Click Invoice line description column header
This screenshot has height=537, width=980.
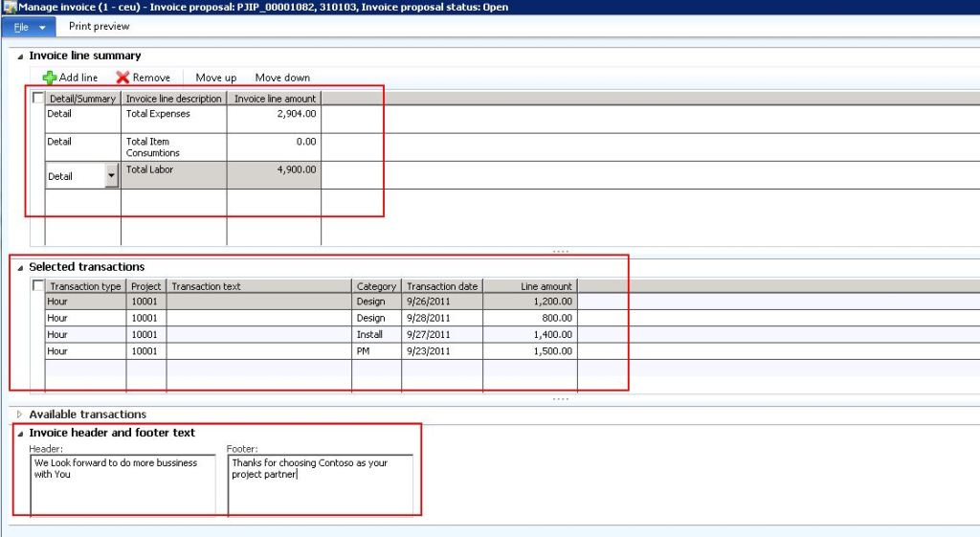click(174, 99)
